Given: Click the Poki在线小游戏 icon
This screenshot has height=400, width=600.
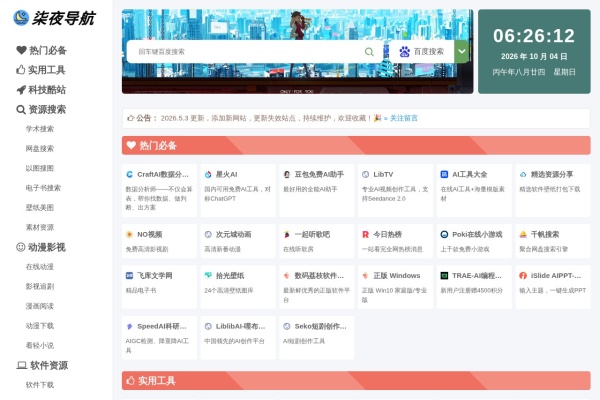Looking at the screenshot, I should (x=444, y=234).
